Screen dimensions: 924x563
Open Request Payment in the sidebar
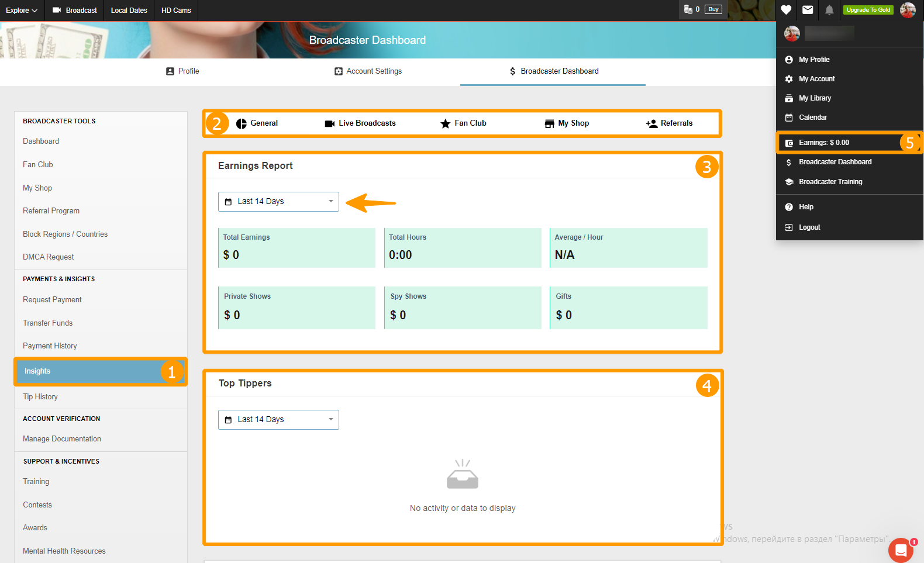[x=52, y=300]
